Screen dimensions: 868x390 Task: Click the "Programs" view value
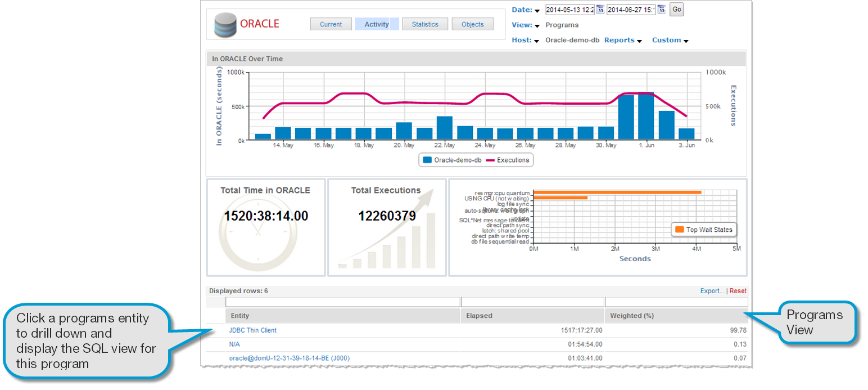pyautogui.click(x=562, y=25)
